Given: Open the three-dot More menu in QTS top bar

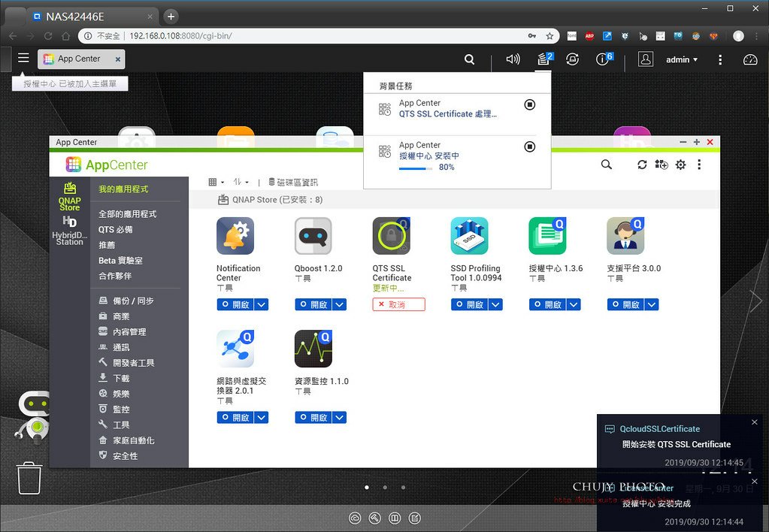Looking at the screenshot, I should pyautogui.click(x=720, y=59).
